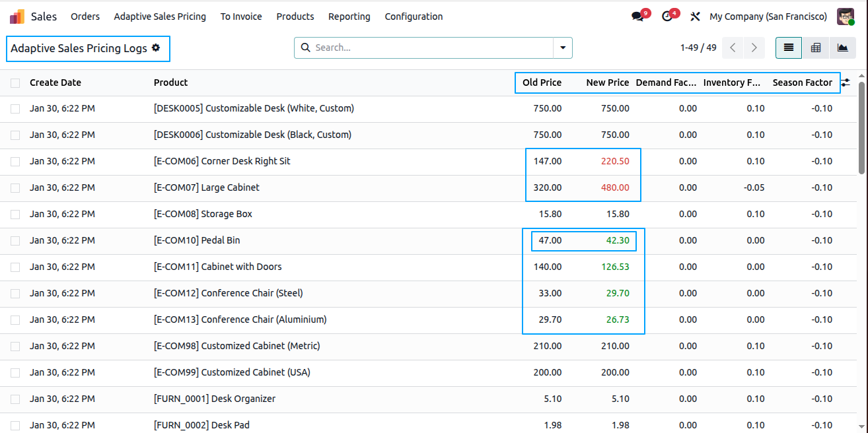Click the 147.00 old price cell
Viewport: 868px width, 433px height.
[548, 161]
